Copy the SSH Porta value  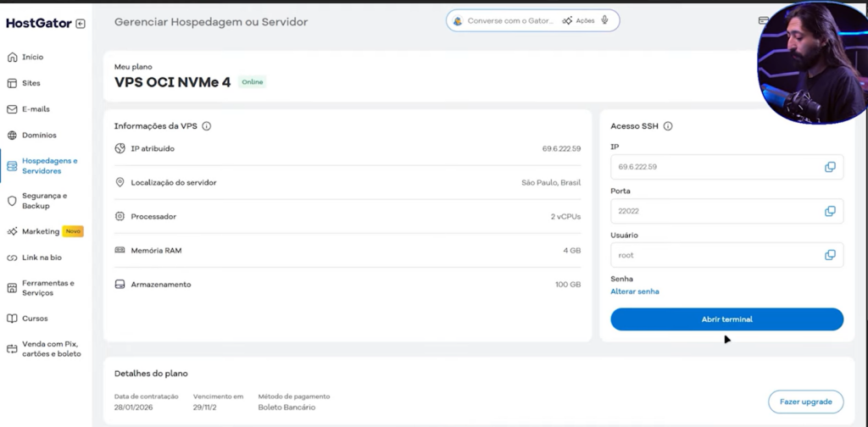830,211
